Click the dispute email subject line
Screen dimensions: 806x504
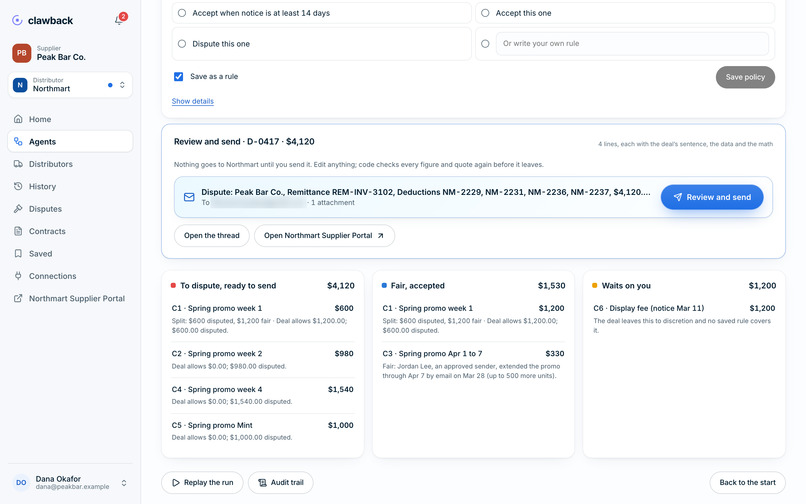click(426, 192)
